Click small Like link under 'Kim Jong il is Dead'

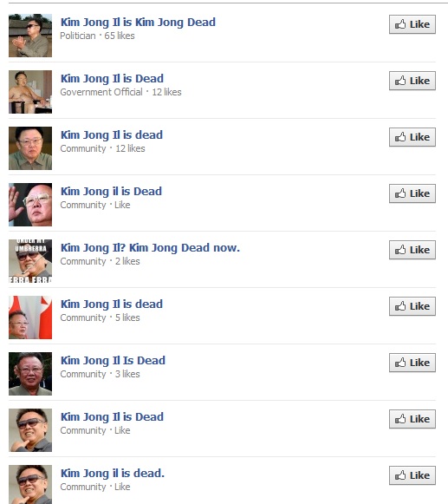pos(122,205)
